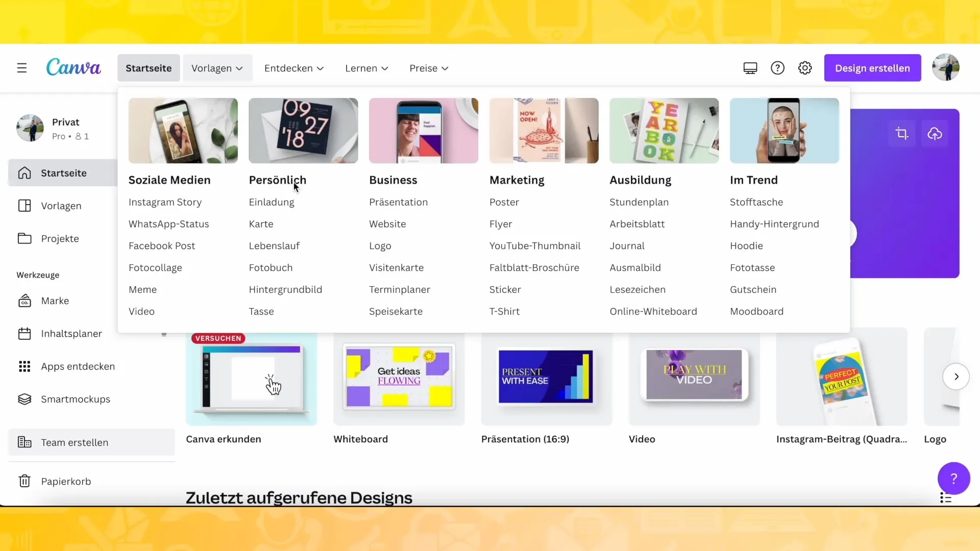Toggle sidebar menu hamburger button
Image resolution: width=980 pixels, height=551 pixels.
[21, 68]
